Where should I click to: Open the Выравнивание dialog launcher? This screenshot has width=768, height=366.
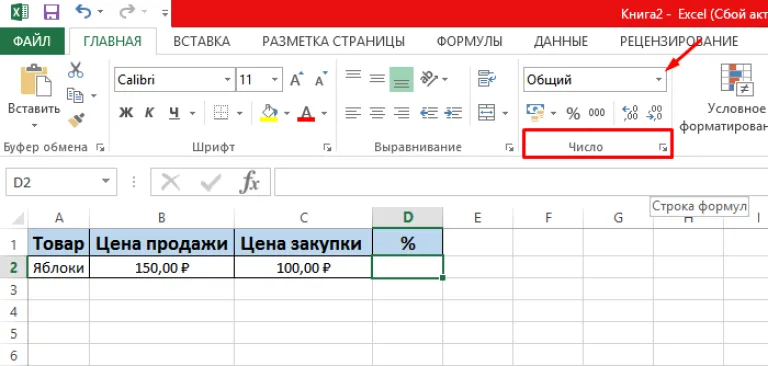click(x=509, y=147)
